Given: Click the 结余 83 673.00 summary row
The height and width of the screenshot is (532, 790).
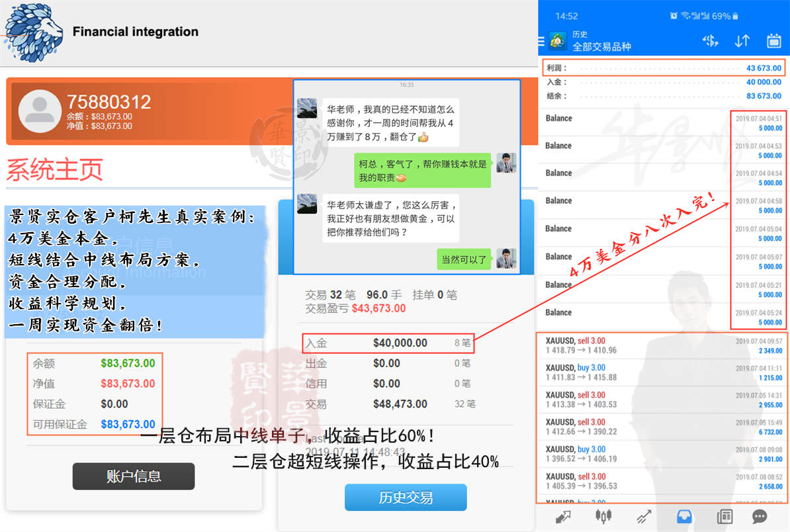Looking at the screenshot, I should (664, 96).
